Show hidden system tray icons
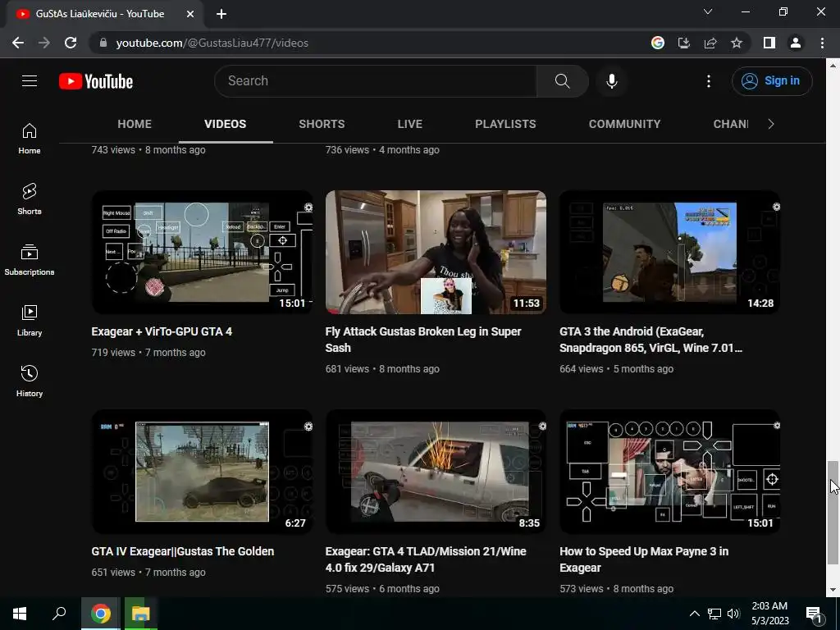This screenshot has height=630, width=840. coord(694,614)
